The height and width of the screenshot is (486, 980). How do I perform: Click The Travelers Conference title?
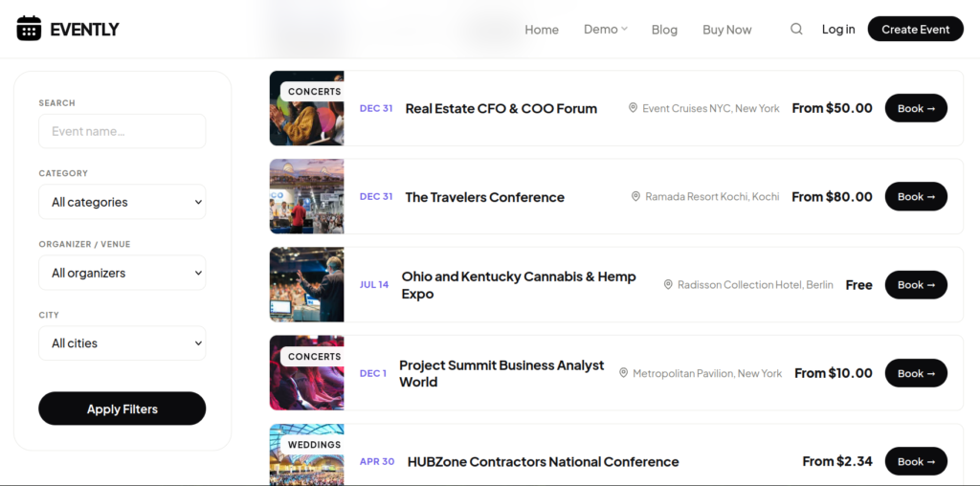[485, 197]
